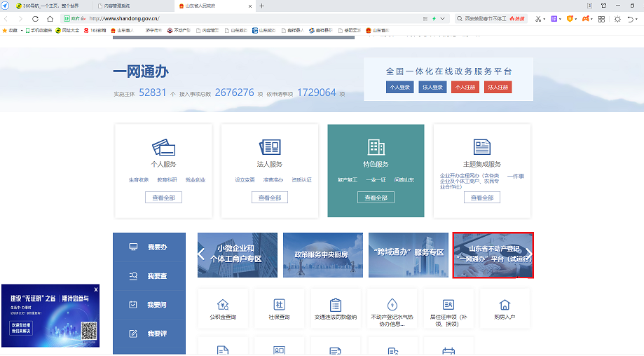Reload the page with refresh icon
Image resolution: width=644 pixels, height=356 pixels.
[35, 18]
